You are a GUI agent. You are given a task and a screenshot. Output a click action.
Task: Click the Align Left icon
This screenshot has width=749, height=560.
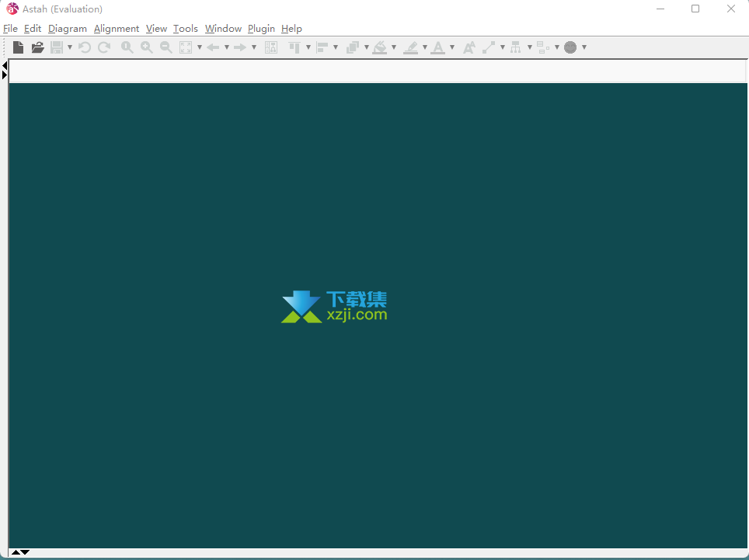322,47
